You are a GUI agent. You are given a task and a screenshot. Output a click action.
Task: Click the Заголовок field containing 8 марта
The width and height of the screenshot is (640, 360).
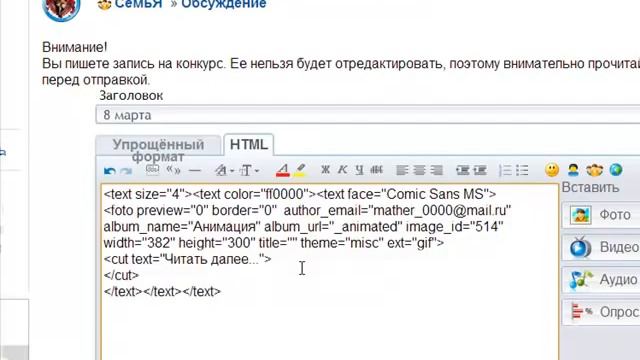pyautogui.click(x=368, y=115)
